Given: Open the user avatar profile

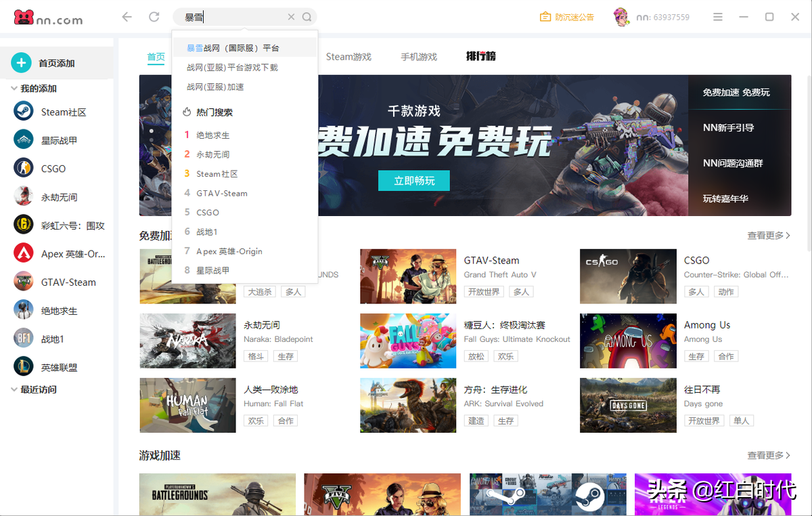Looking at the screenshot, I should [x=621, y=17].
